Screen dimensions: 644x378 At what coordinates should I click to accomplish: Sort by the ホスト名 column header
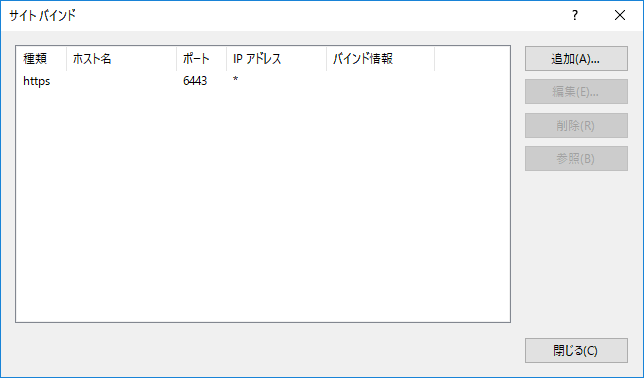(122, 59)
